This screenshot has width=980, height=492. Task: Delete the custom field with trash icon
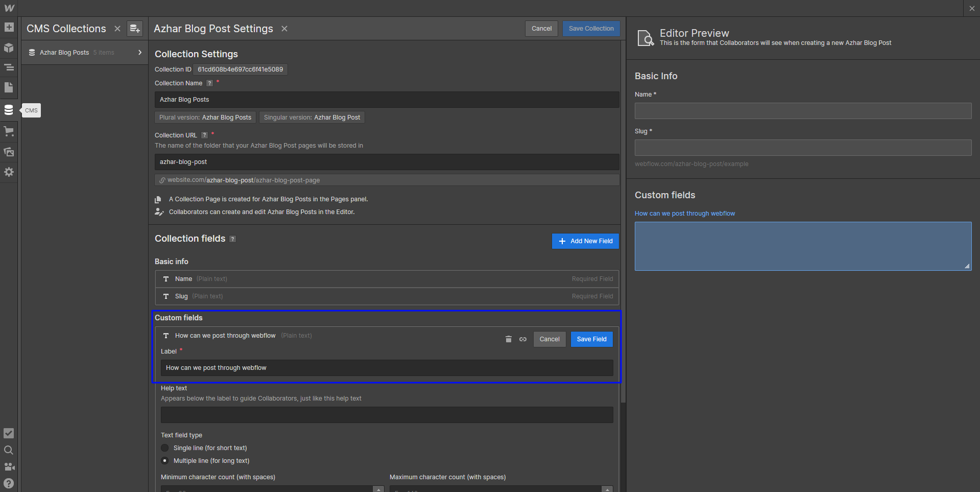tap(508, 339)
